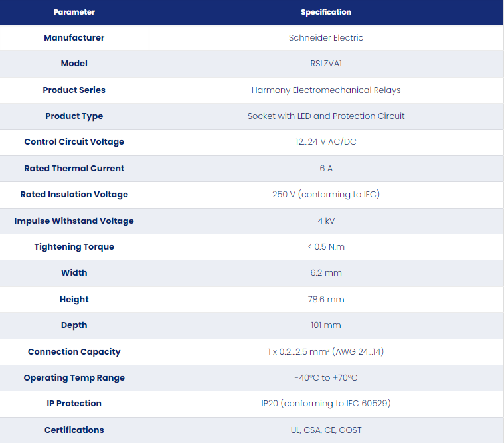
Task: Click the '6.2 mm' value
Action: pos(326,273)
